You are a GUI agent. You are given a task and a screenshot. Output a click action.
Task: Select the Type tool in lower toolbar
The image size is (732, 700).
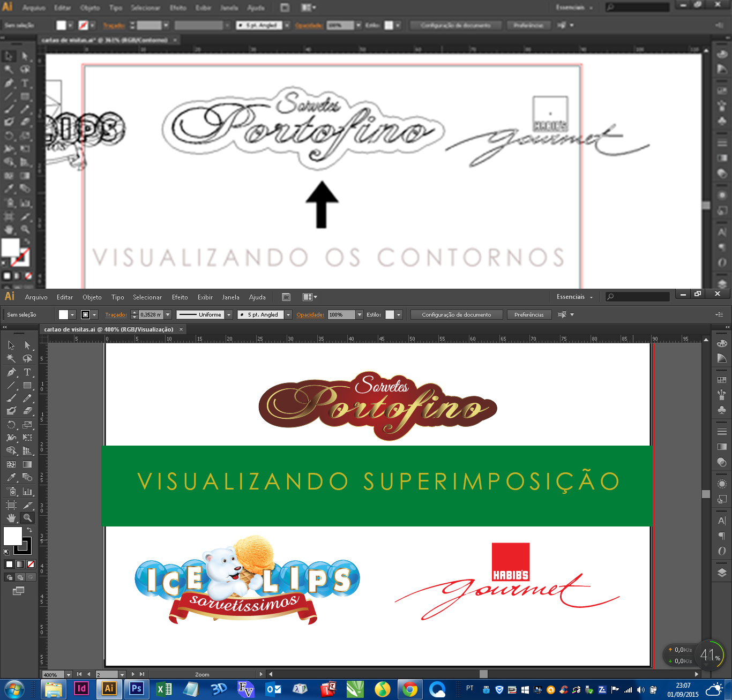[x=27, y=372]
